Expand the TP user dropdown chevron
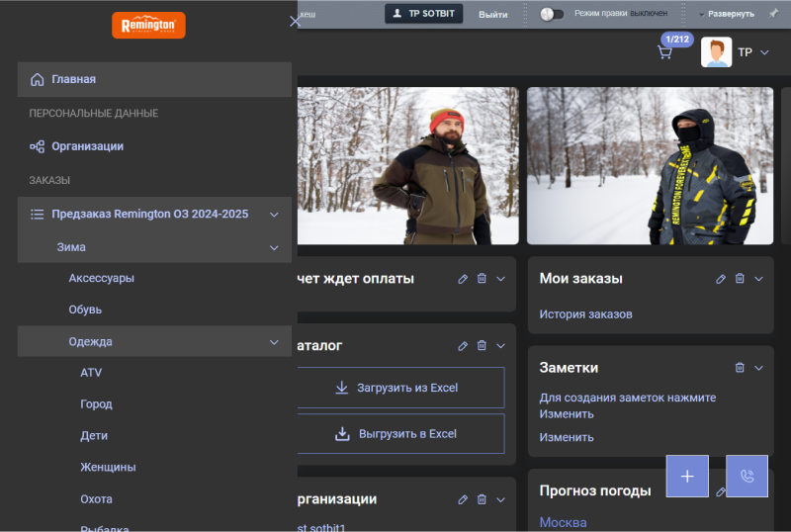Screen dimensions: 791x532 click(764, 52)
